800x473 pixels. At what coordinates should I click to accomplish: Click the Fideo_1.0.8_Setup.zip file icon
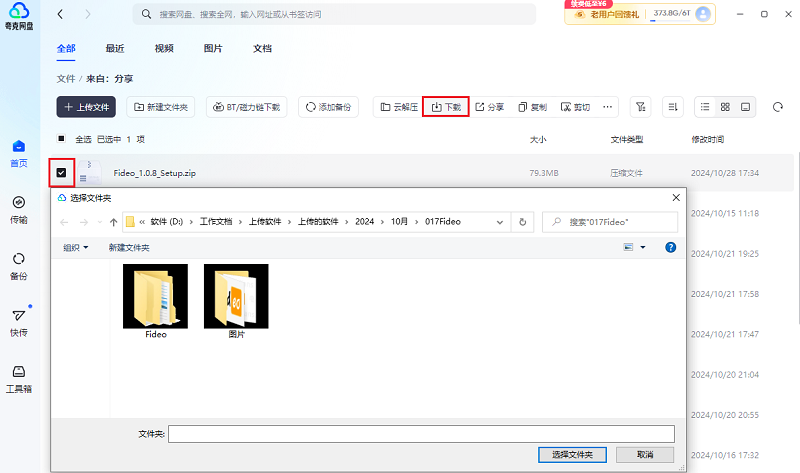(89, 172)
